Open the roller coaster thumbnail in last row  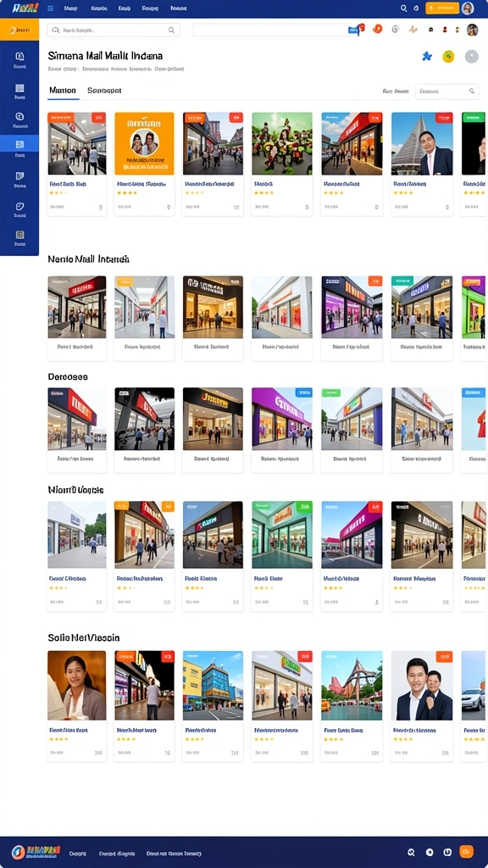[352, 685]
